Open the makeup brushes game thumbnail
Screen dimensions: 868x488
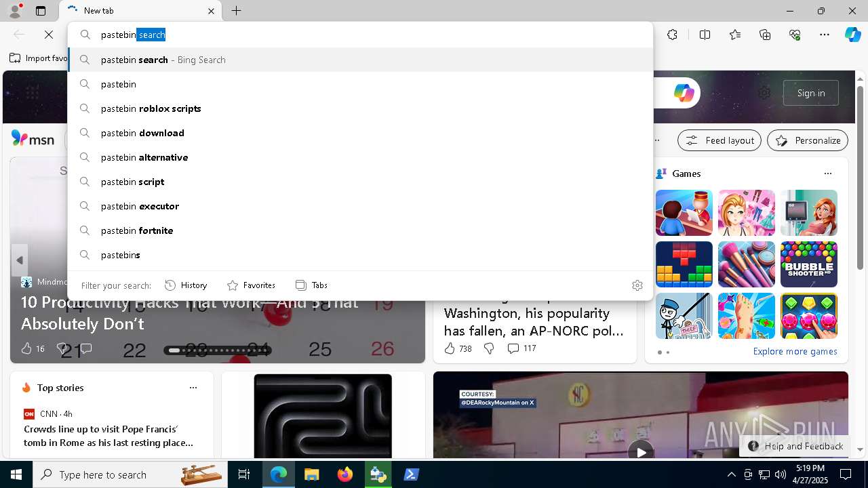[747, 264]
